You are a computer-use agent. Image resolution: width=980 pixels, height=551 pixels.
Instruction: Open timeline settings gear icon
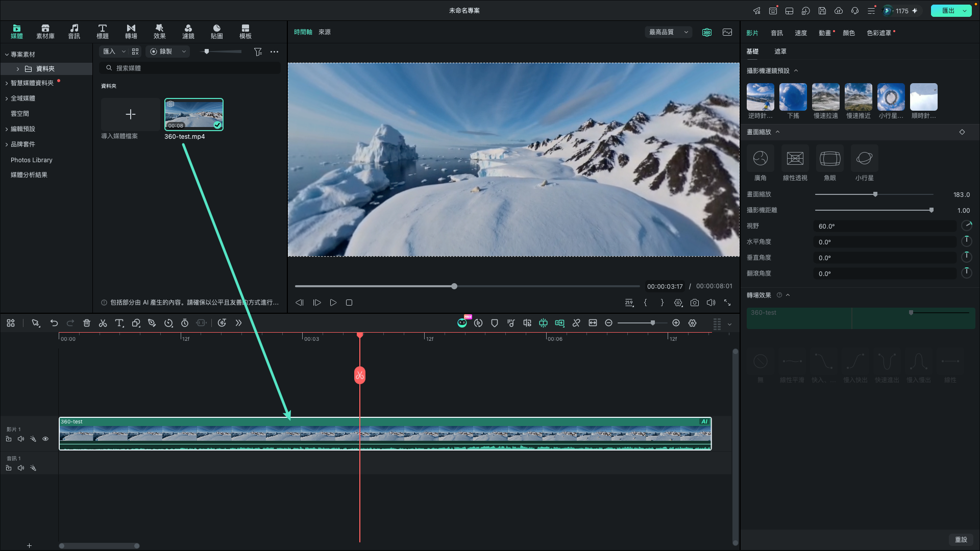point(693,323)
